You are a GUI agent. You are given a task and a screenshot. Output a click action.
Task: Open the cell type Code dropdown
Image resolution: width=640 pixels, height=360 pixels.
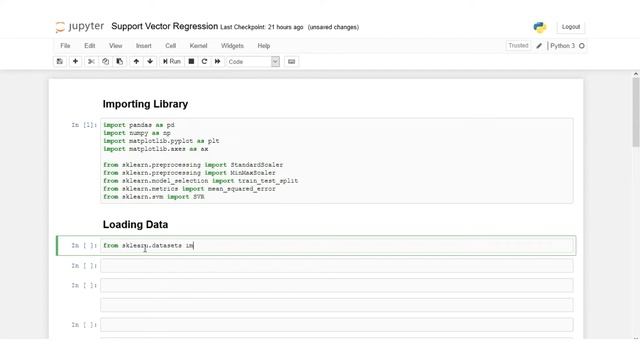253,62
